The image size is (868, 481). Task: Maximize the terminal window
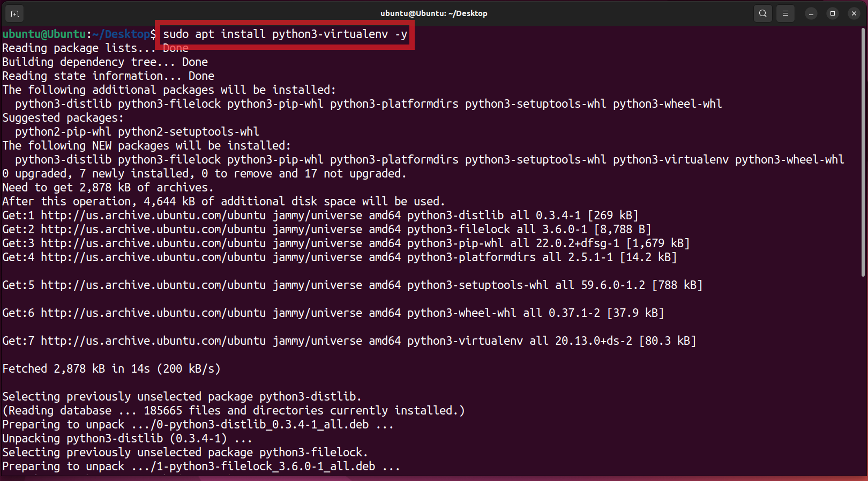click(833, 13)
